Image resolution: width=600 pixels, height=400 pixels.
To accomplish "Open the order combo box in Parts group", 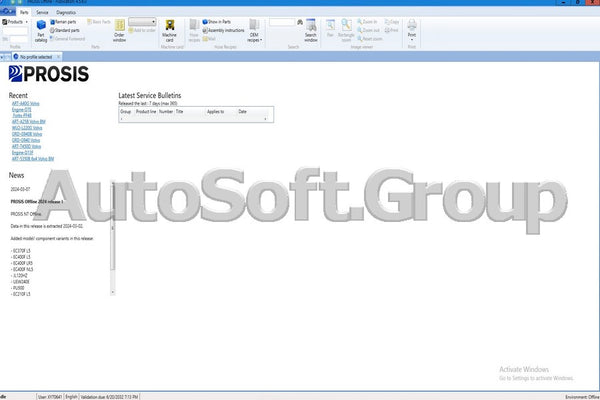I will (142, 22).
